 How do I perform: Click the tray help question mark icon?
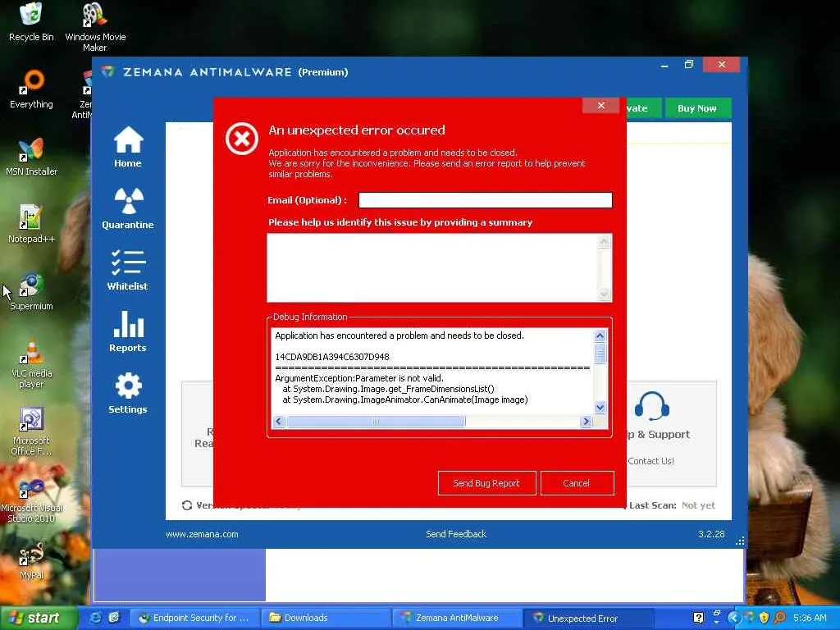(698, 619)
